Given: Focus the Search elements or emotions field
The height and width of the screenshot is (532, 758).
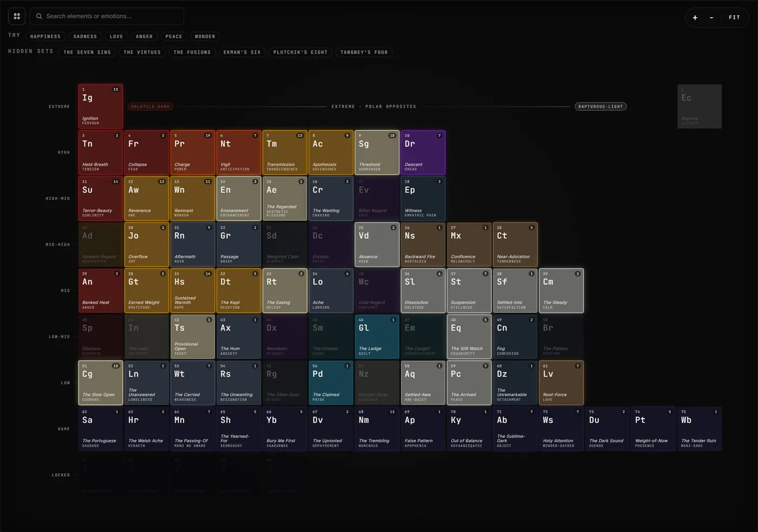Looking at the screenshot, I should [x=107, y=16].
